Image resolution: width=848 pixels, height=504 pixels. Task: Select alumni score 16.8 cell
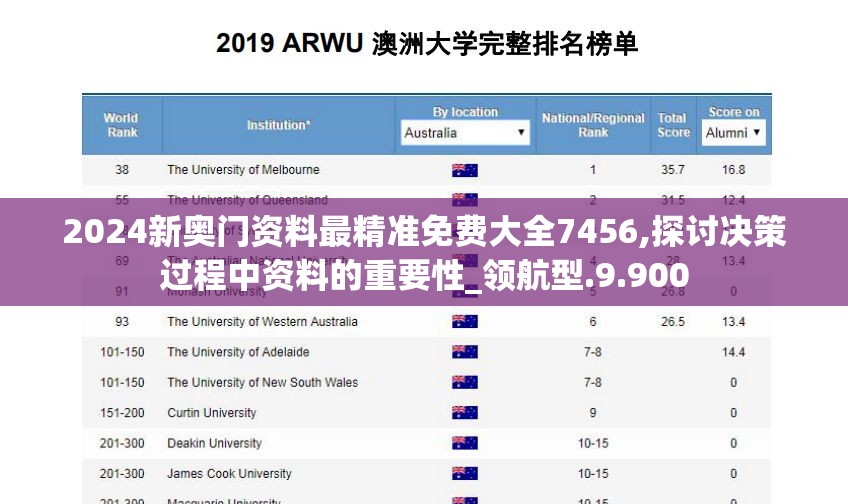[x=733, y=170]
